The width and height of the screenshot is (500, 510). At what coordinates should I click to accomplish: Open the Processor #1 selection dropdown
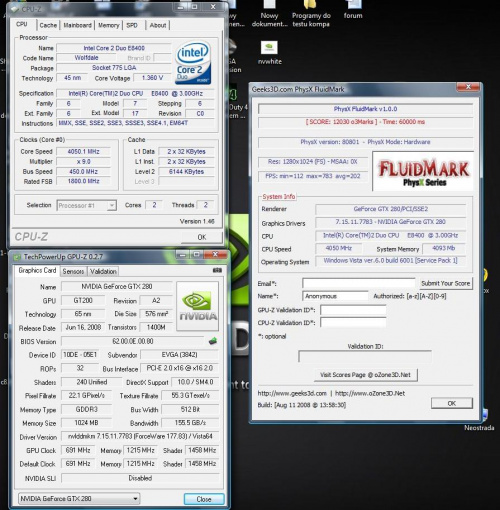tap(87, 205)
